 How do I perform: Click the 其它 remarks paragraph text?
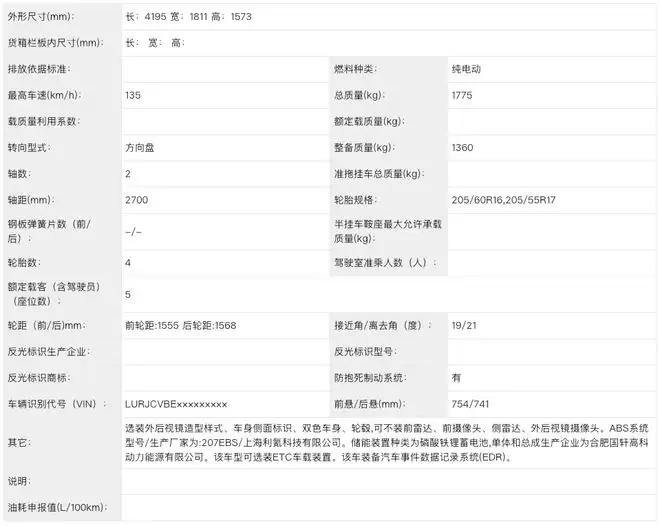coord(380,442)
